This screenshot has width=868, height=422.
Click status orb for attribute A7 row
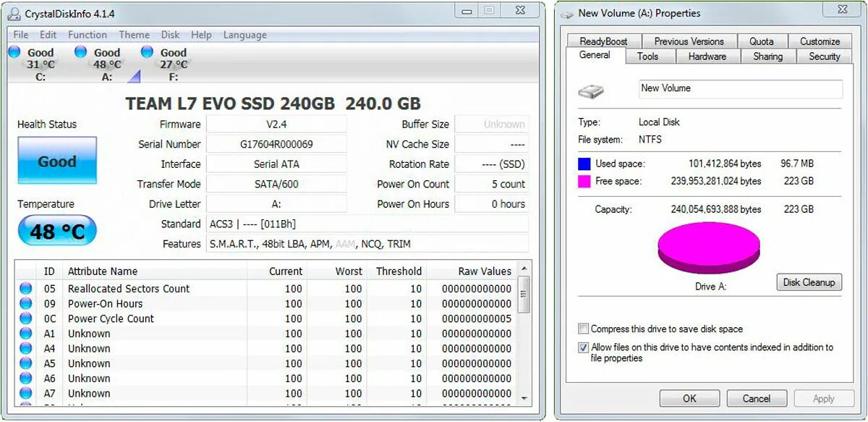coord(26,394)
